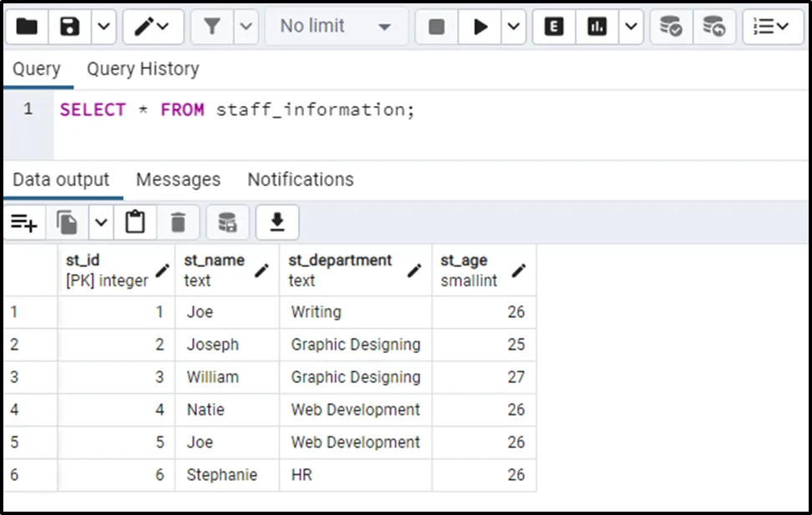
Task: Open the Copy options dropdown arrow
Action: [101, 223]
